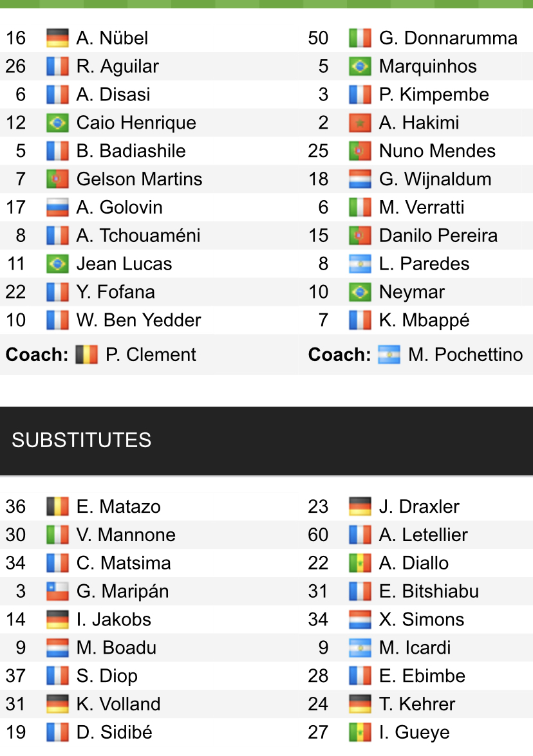533x756 pixels.
Task: Click the SUBSTITUTES section header
Action: (82, 440)
